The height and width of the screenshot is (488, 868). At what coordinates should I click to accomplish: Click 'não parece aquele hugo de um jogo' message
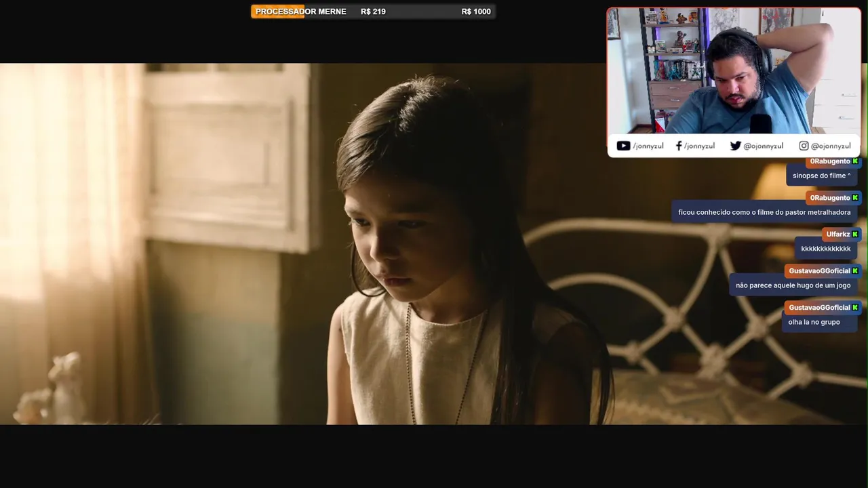[793, 285]
